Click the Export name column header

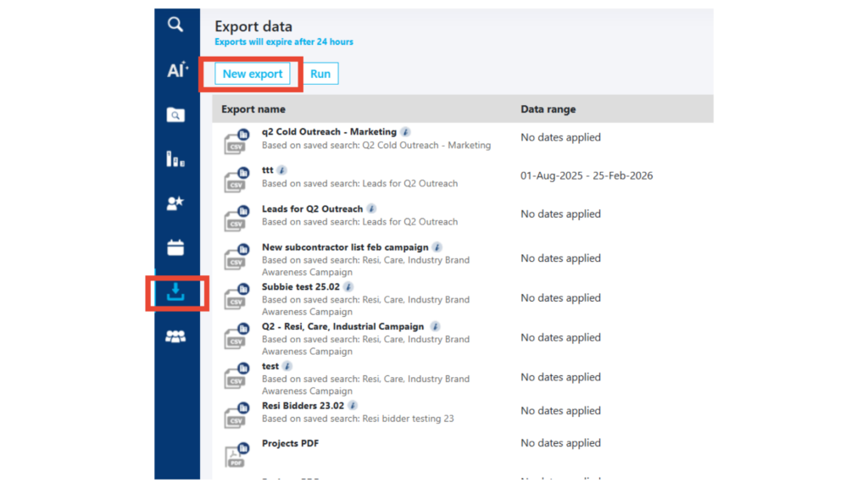click(253, 109)
